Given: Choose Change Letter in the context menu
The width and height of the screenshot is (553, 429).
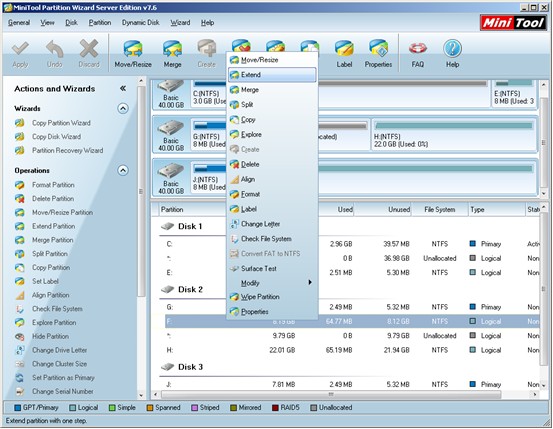Looking at the screenshot, I should [x=272, y=224].
